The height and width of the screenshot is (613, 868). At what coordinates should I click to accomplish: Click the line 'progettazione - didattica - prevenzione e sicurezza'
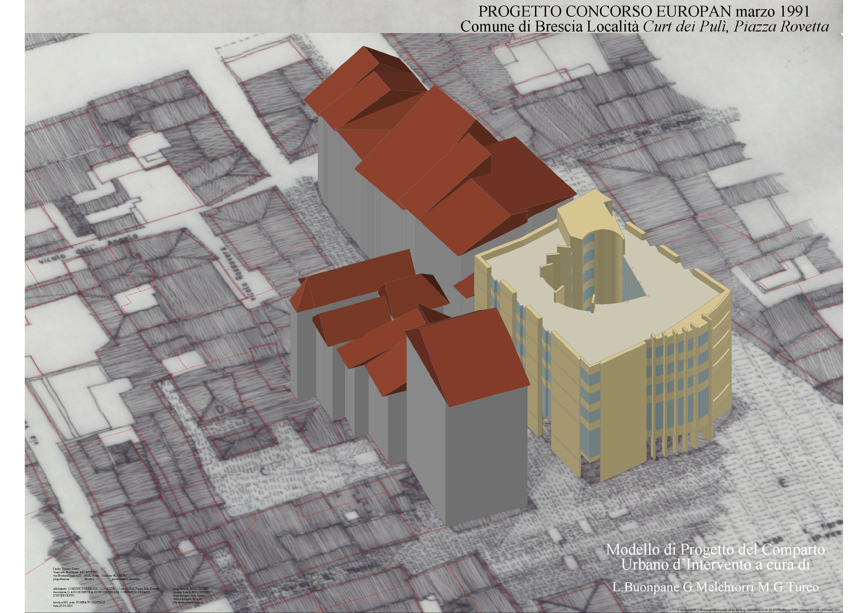tap(96, 579)
